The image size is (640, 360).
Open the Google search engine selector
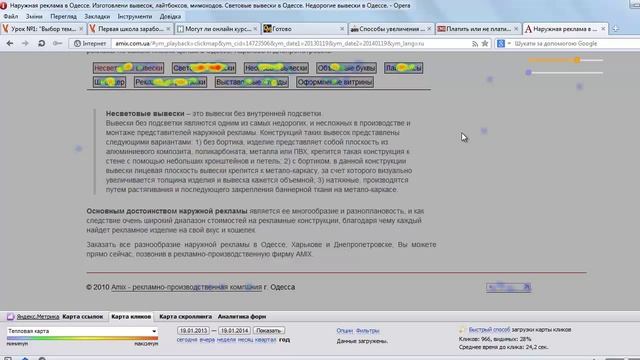point(503,43)
